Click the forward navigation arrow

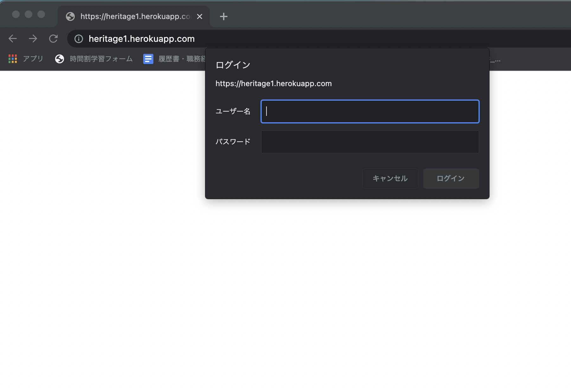[33, 39]
